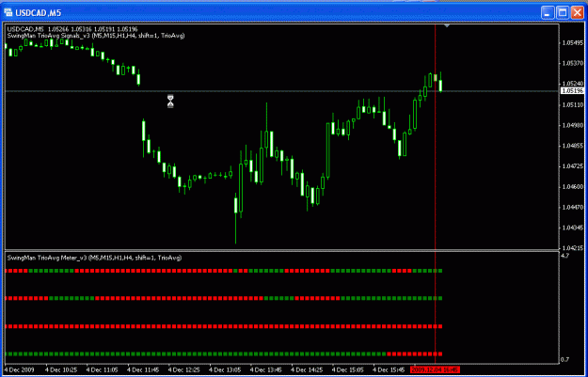Click the 0.7 indicator scale value

click(565, 360)
